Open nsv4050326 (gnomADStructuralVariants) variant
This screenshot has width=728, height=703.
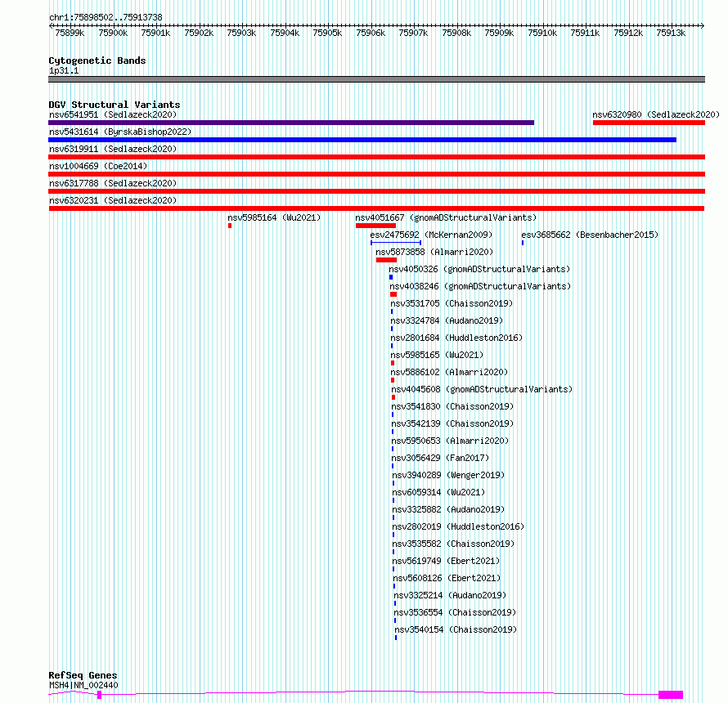click(x=479, y=269)
